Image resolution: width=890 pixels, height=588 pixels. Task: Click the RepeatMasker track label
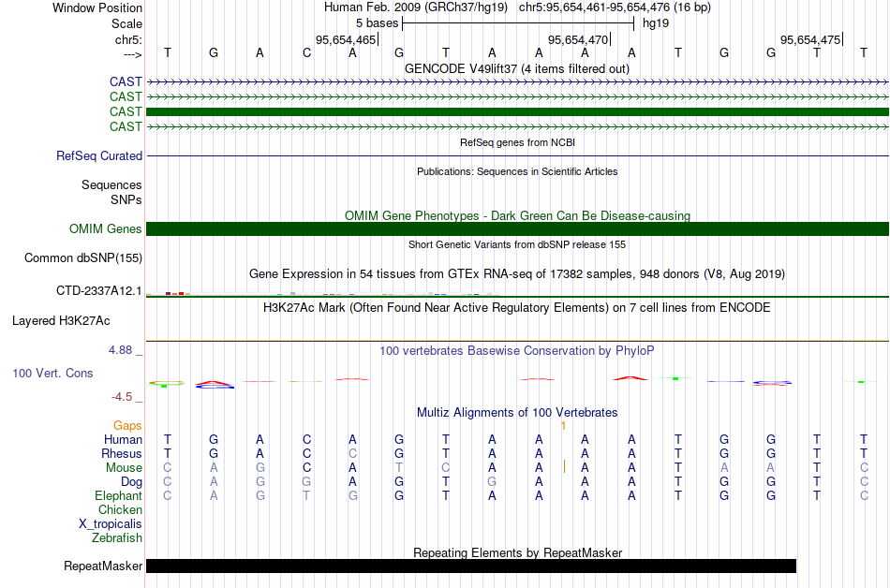pyautogui.click(x=103, y=566)
